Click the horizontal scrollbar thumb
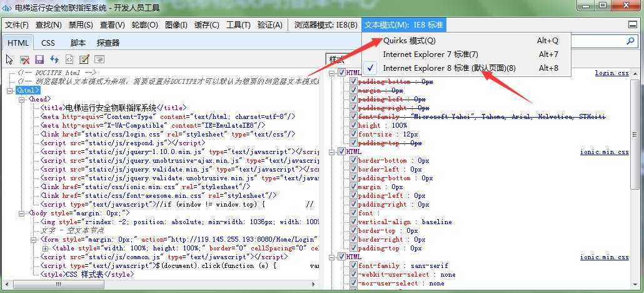The image size is (644, 293). (58, 284)
